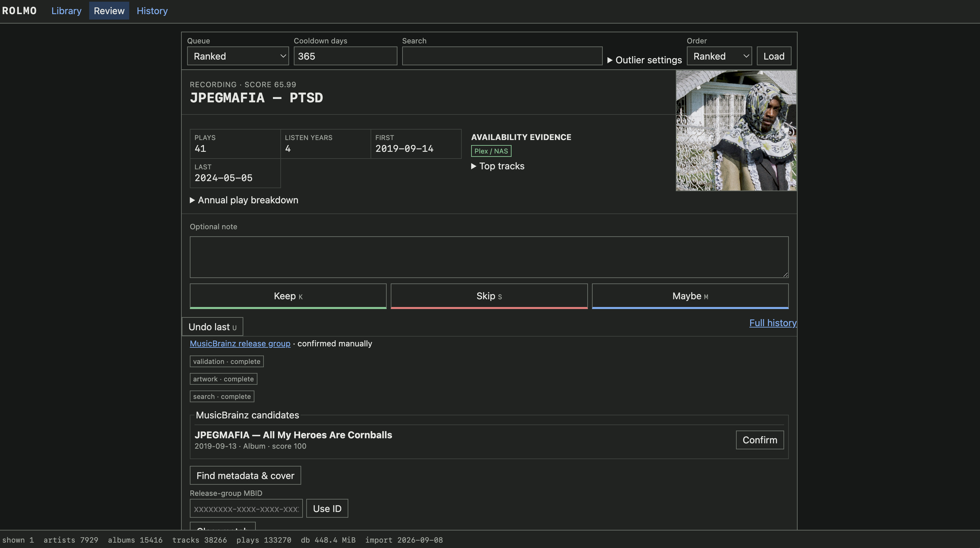This screenshot has width=980, height=548.
Task: Click into the Search field
Action: point(502,56)
